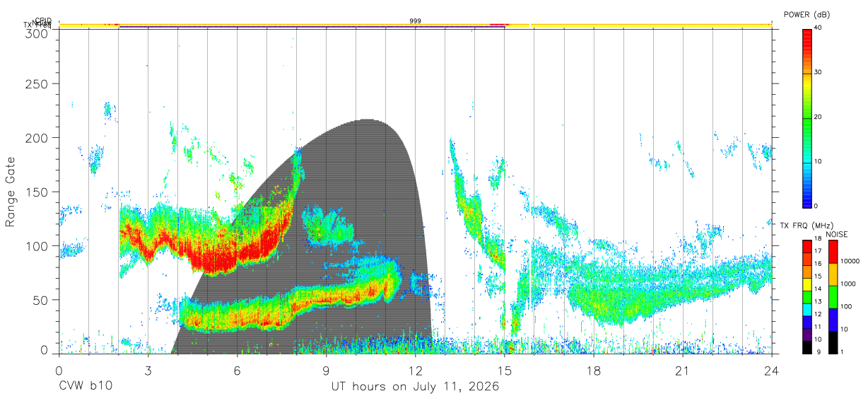Click the 21 tick on UT hours axis

pyautogui.click(x=682, y=370)
